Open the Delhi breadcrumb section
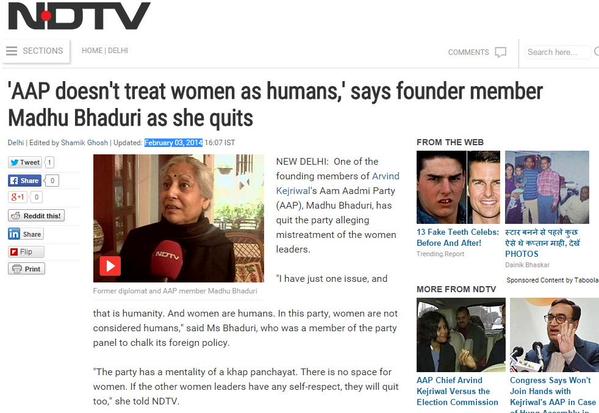The width and height of the screenshot is (599, 413). [x=118, y=50]
